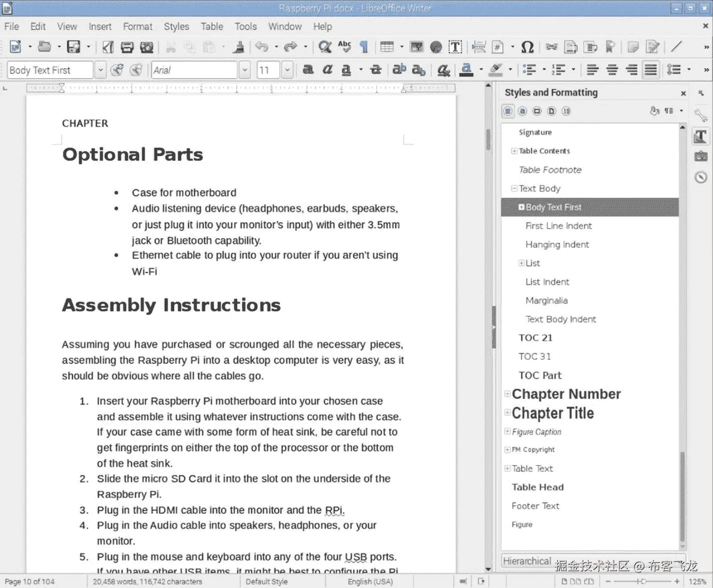
Task: Insert a table using the table icon
Action: click(387, 47)
